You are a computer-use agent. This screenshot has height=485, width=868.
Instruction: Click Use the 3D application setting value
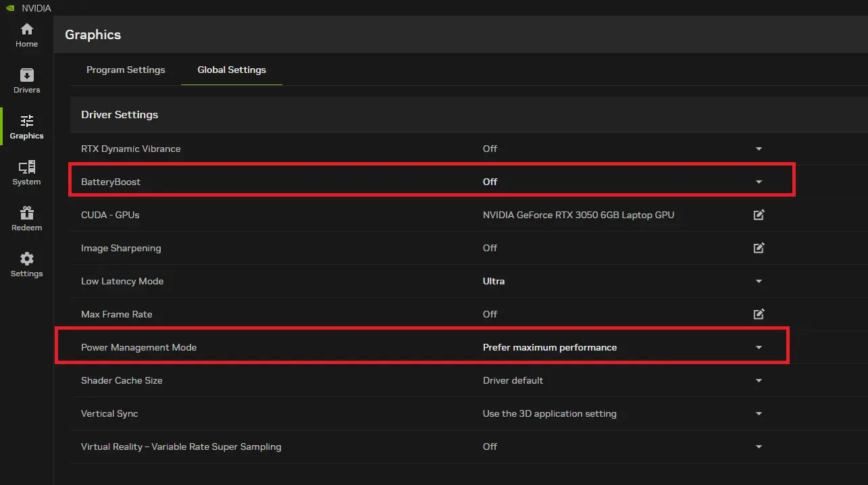click(x=550, y=413)
